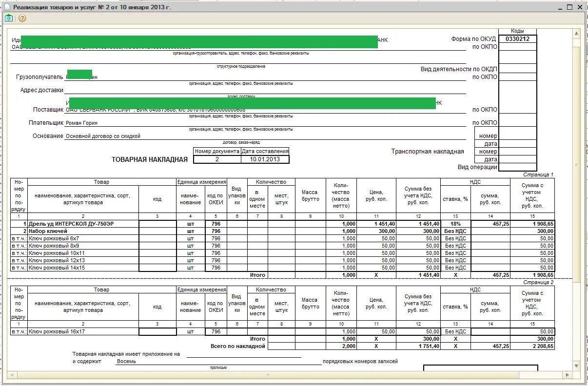Image resolution: width=588 pixels, height=386 pixels.
Task: Click the Вид деятельности по ОКДП label
Action: point(458,69)
